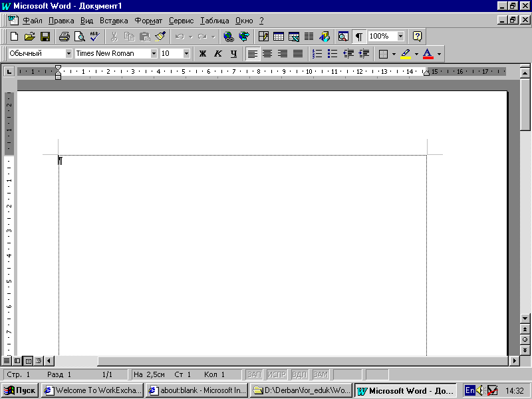Click the vertical scrollbar down arrow
532x399 pixels.
pyautogui.click(x=525, y=319)
